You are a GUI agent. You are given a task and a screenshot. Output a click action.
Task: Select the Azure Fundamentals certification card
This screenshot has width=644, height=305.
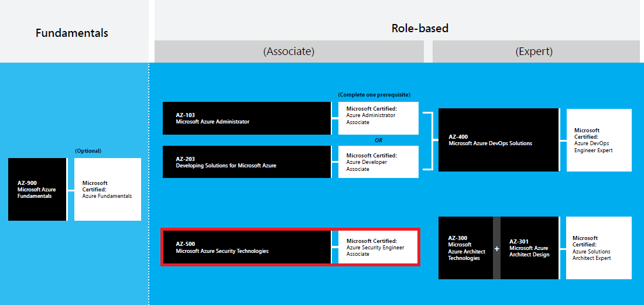108,189
